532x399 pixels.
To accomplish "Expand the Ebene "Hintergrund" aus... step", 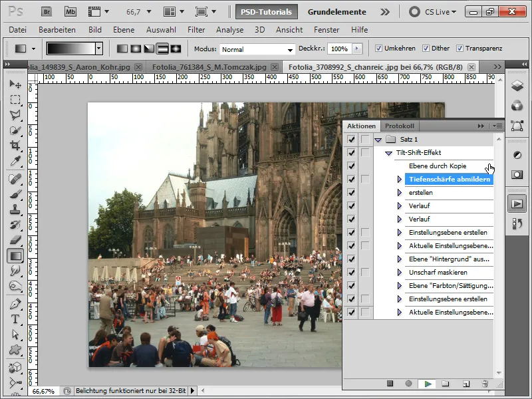I will (400, 259).
